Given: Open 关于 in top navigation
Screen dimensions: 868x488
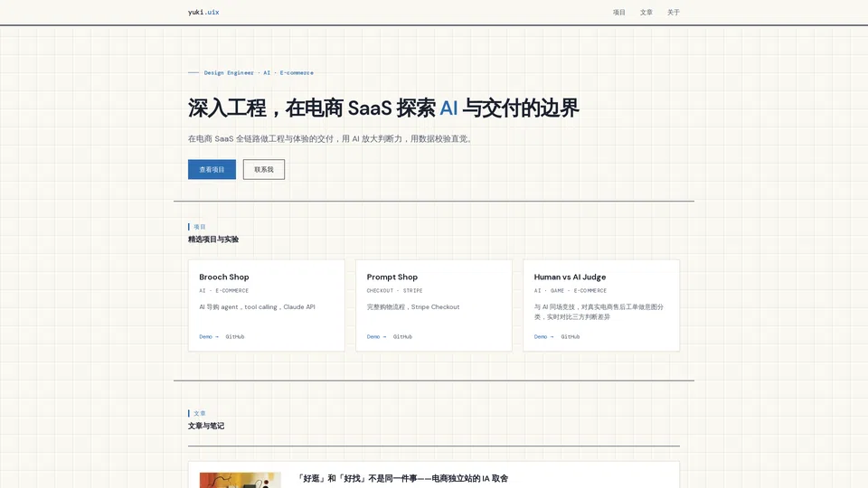Looking at the screenshot, I should click(673, 12).
